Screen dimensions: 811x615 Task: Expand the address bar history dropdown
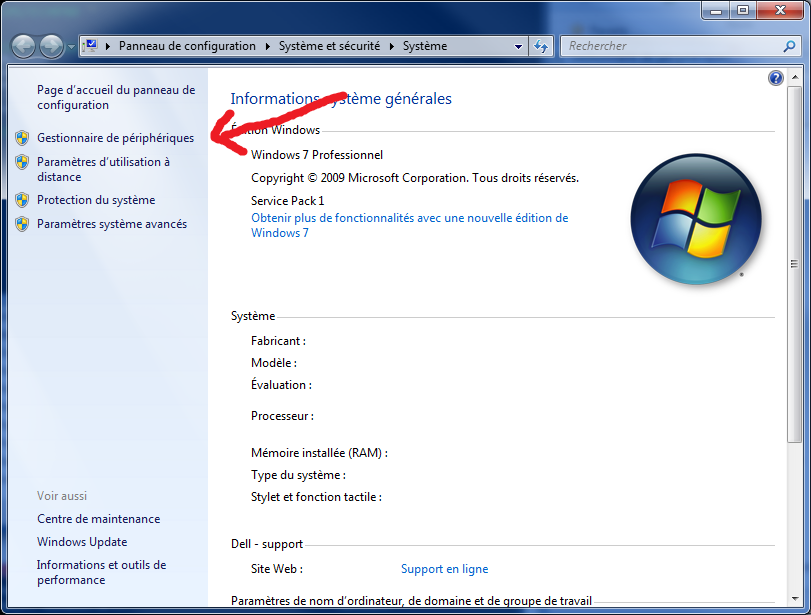pos(518,46)
